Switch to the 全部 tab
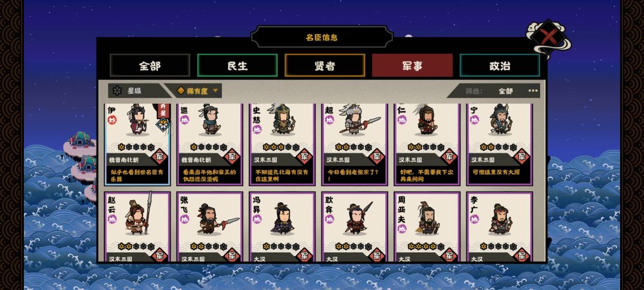This screenshot has height=290, width=644. [x=150, y=65]
